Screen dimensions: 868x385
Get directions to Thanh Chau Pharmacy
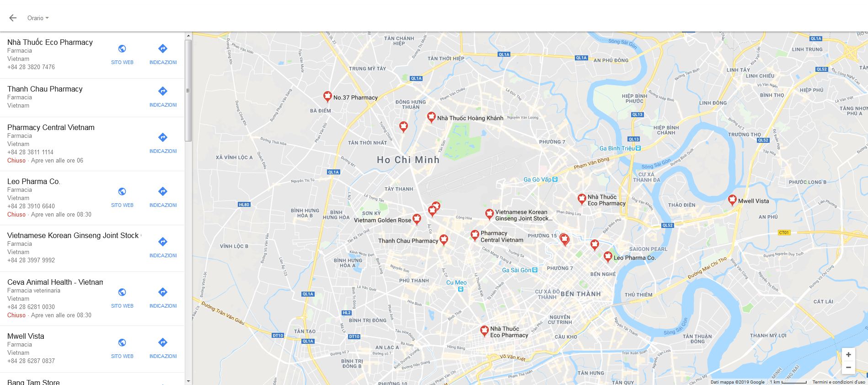tap(163, 97)
